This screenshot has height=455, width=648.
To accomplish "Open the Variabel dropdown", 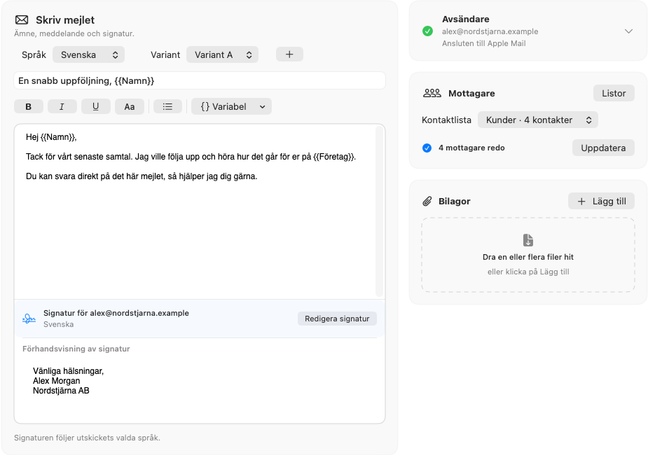I will coord(231,107).
